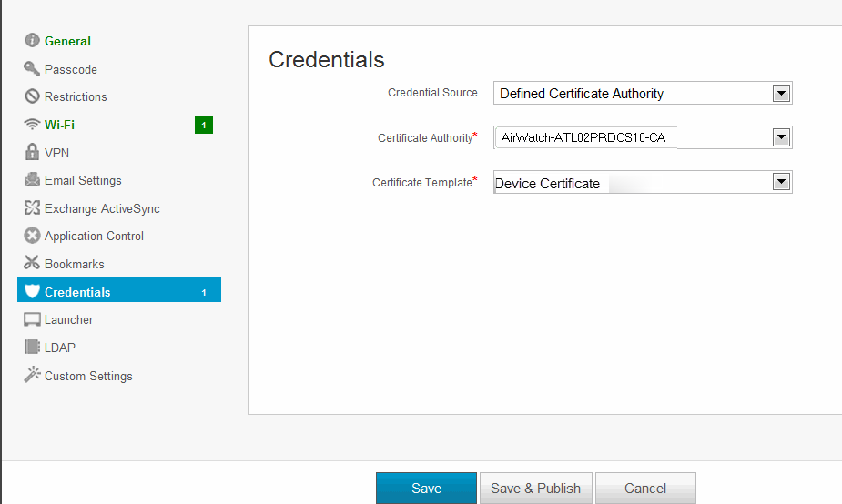The height and width of the screenshot is (504, 842).
Task: Click the General info icon
Action: pyautogui.click(x=32, y=41)
